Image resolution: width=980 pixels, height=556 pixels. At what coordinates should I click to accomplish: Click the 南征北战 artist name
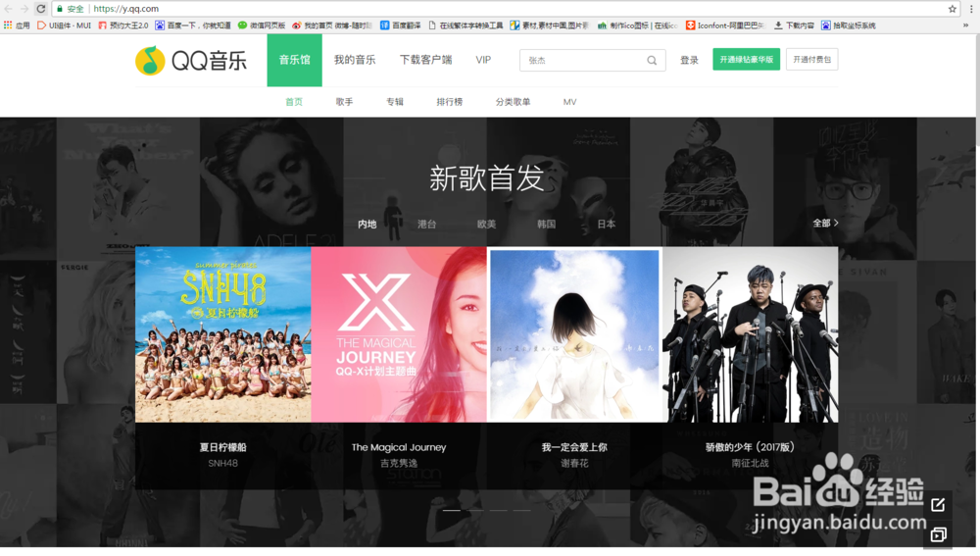750,464
